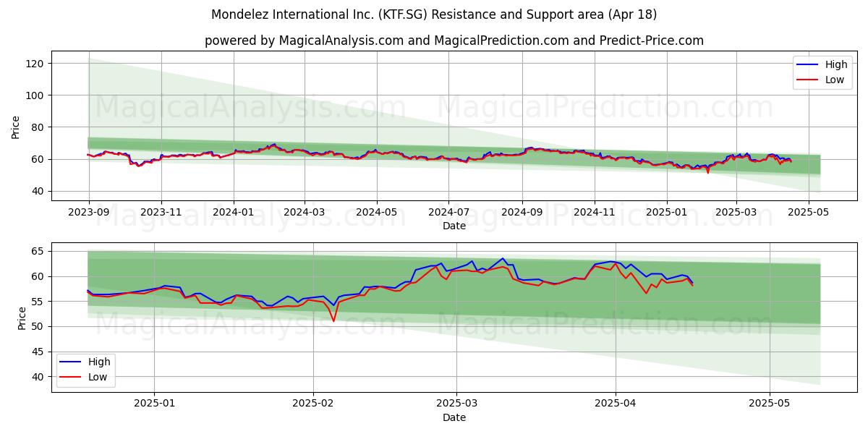
Task: Click the 'powered by MagicalAnalysis.com' subtitle line
Action: point(454,41)
